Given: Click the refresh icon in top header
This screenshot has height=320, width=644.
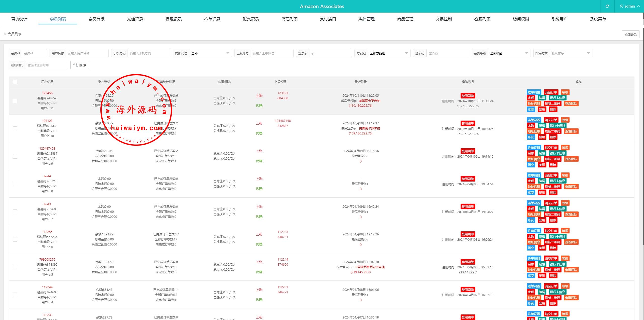Looking at the screenshot, I should [x=607, y=6].
